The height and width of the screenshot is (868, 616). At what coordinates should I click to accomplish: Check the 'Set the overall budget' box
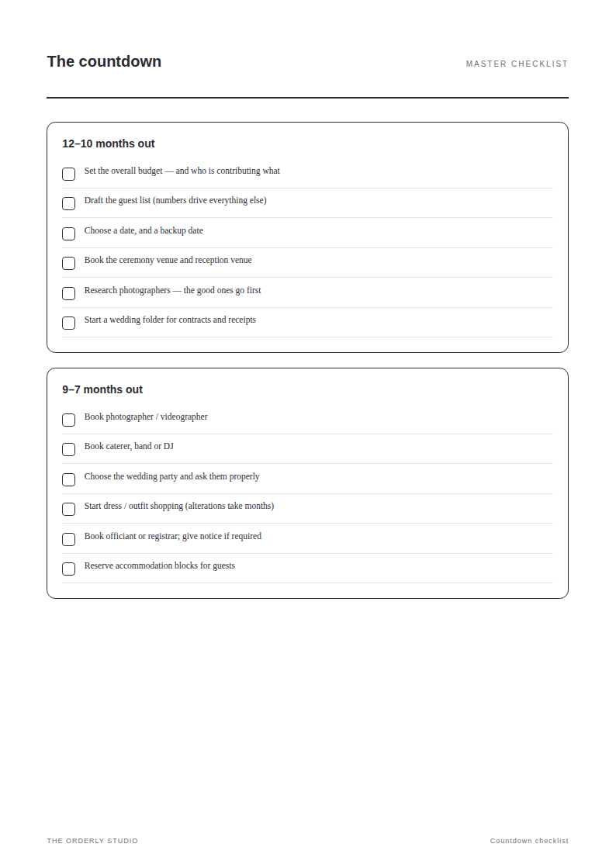[68, 174]
